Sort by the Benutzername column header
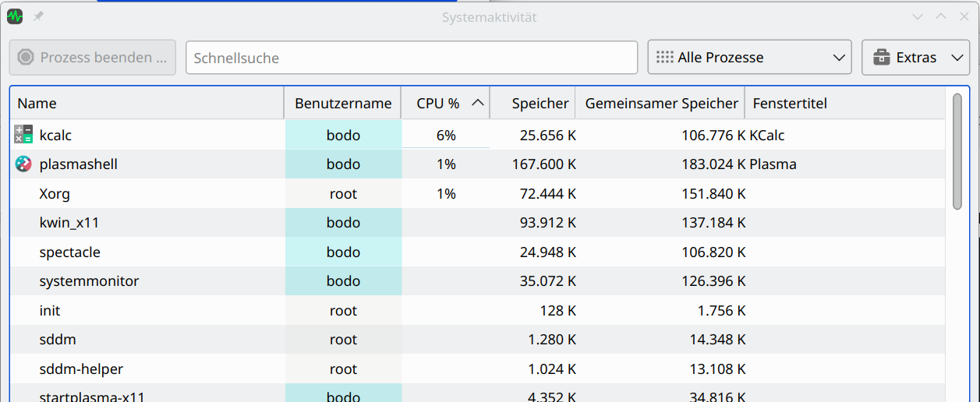980x402 pixels. (x=343, y=103)
